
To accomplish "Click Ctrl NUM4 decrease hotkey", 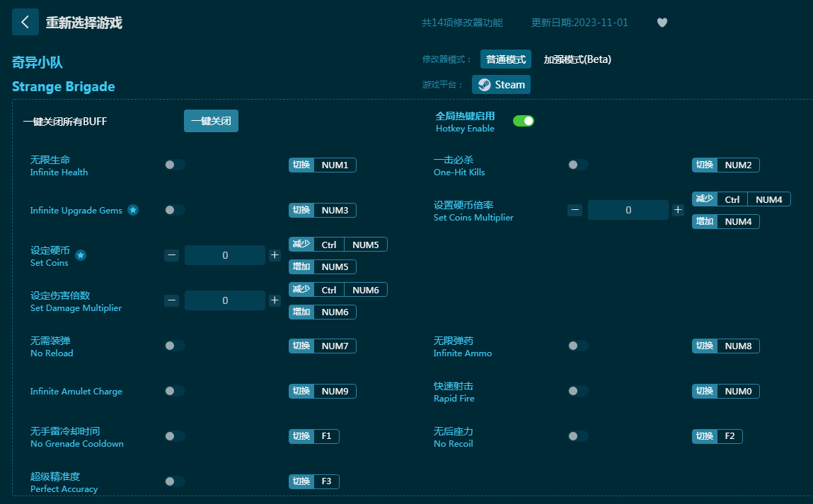I will click(742, 199).
